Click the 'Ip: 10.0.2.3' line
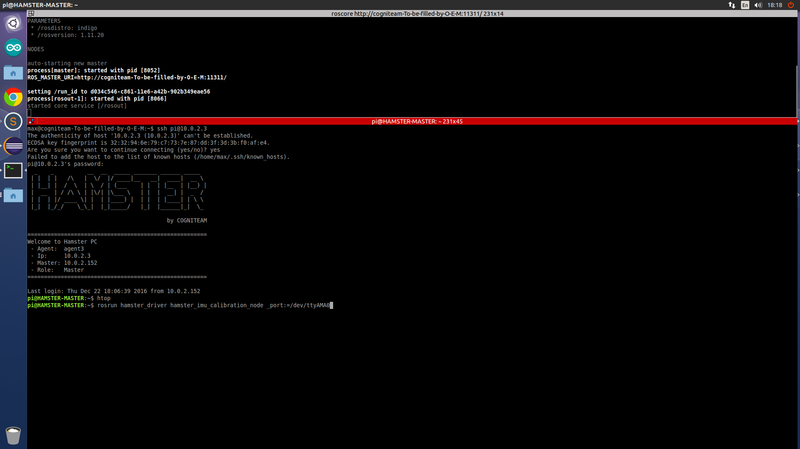Screen dimensions: 800x449 tap(61, 256)
